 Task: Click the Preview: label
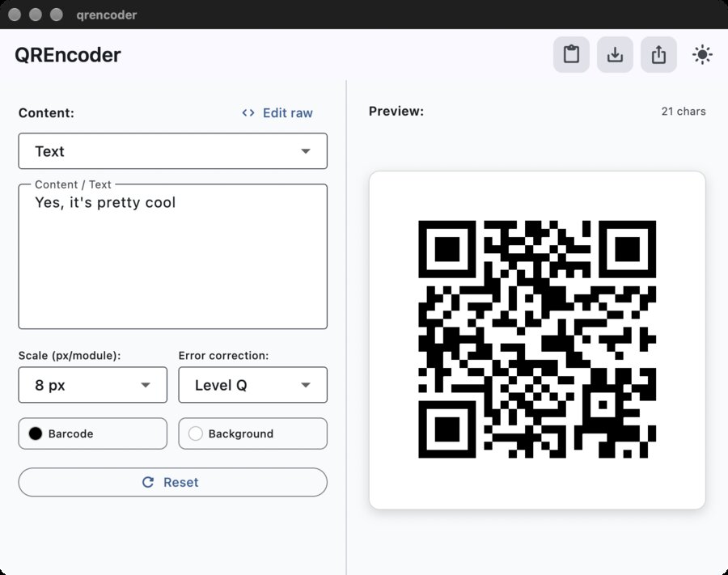tap(396, 112)
